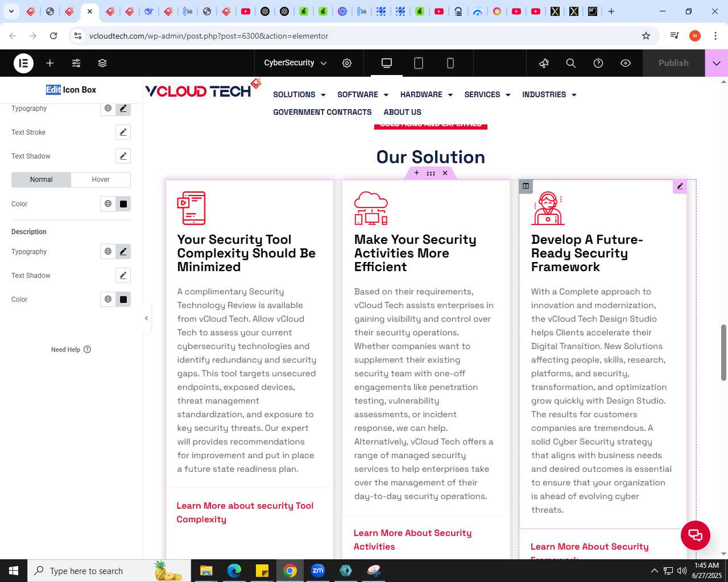Reload the page in Chrome
728x582 pixels.
53,36
